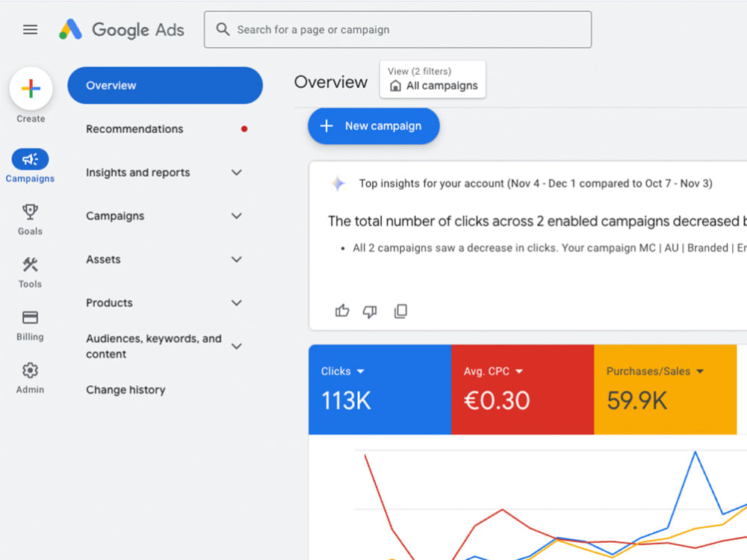747x560 pixels.
Task: Click the blue line peak on chart
Action: 695,452
